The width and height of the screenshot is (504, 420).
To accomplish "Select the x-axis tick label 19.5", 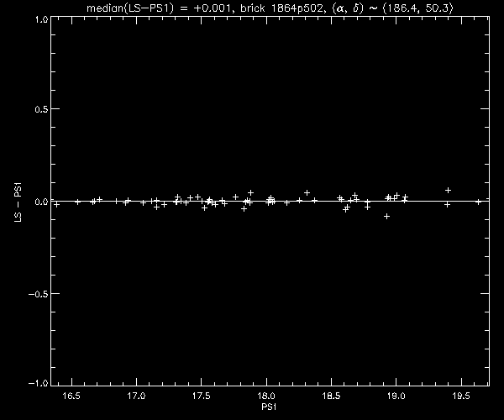I will [461, 396].
